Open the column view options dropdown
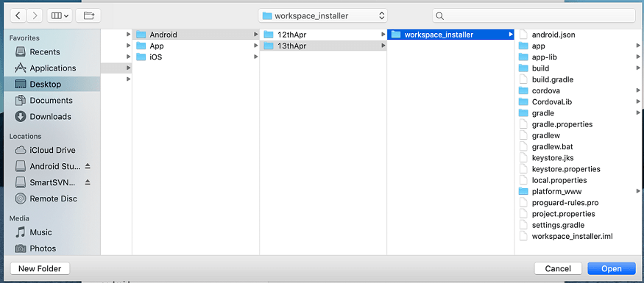This screenshot has width=644, height=283. coord(60,15)
